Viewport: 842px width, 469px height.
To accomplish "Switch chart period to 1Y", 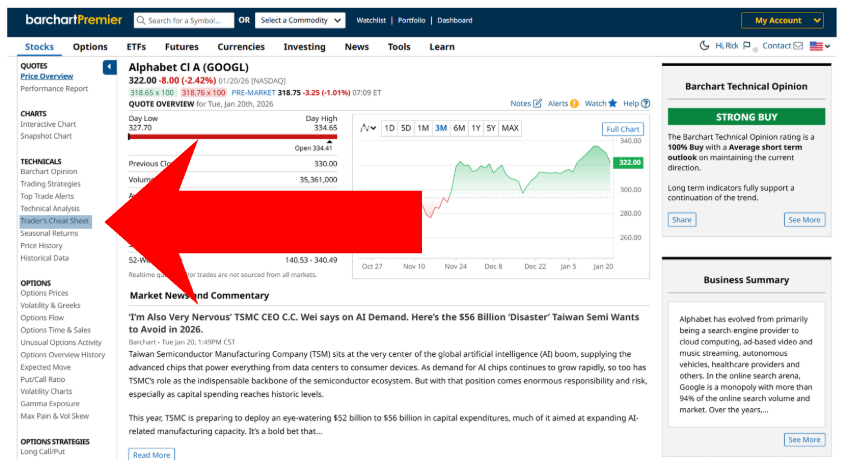I will tap(476, 128).
